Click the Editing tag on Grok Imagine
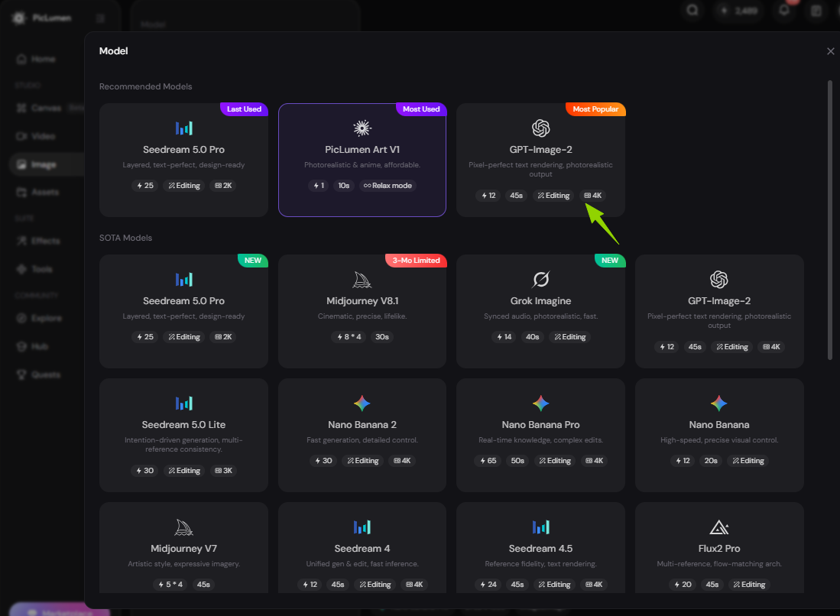 point(570,337)
